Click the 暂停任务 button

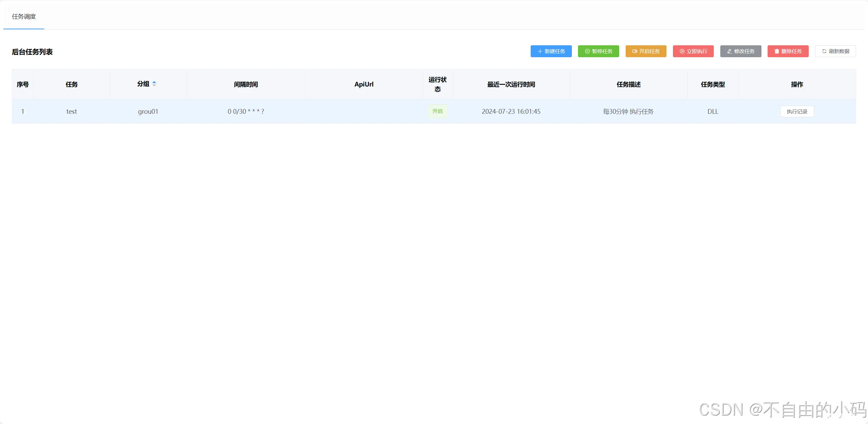click(598, 51)
